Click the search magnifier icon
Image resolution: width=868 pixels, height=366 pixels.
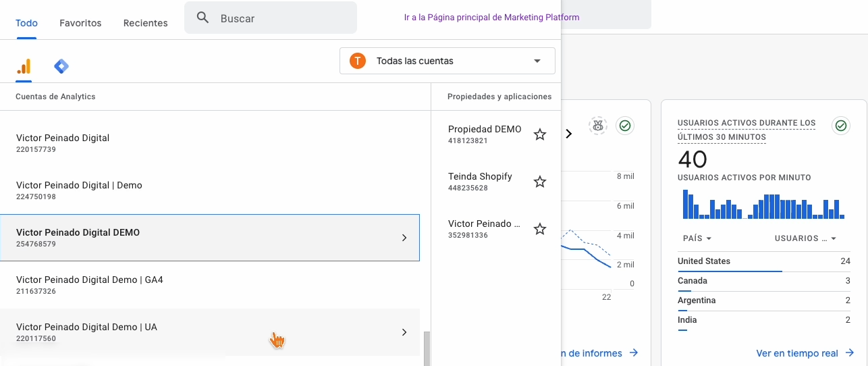[202, 18]
